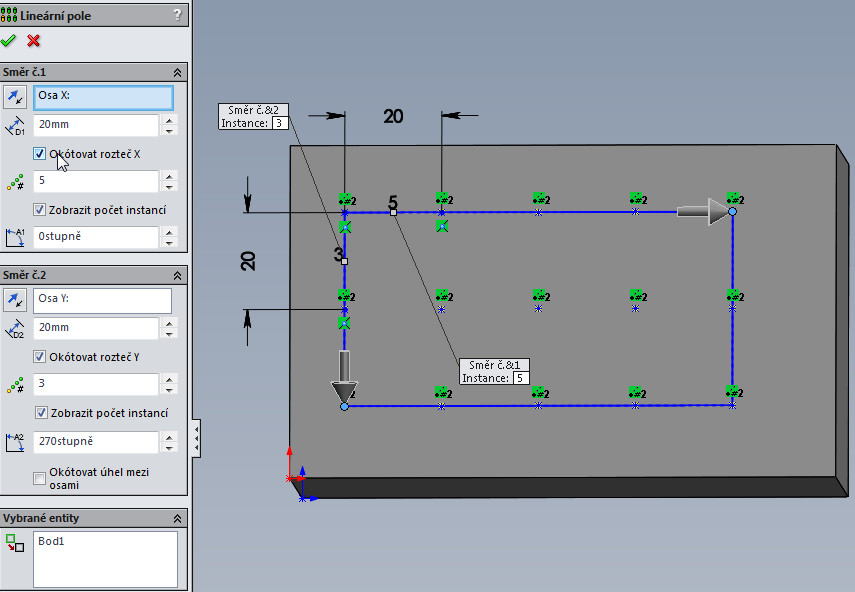Collapse the Směr č.1 section
855x592 pixels.
coord(178,72)
